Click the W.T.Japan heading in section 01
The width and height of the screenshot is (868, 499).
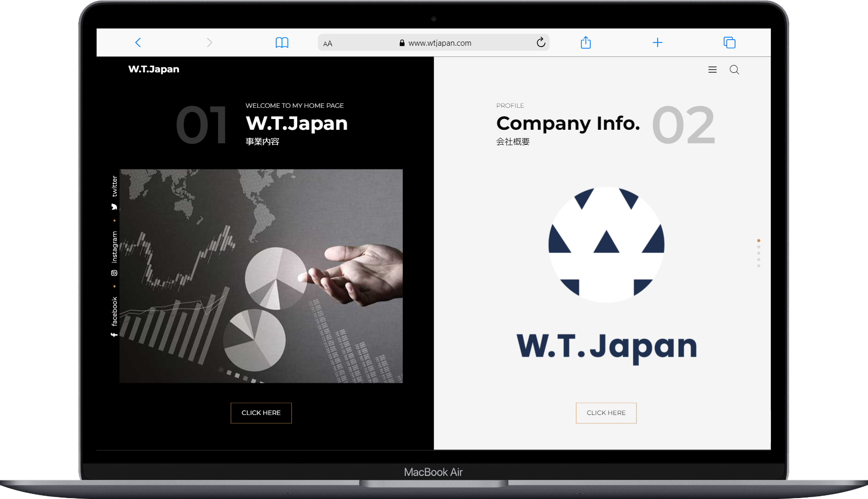296,123
